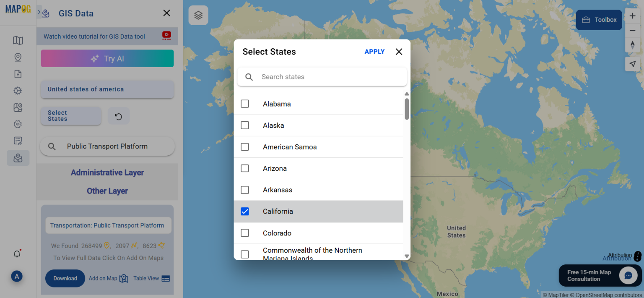Check the Alabama checkbox
Image resolution: width=644 pixels, height=298 pixels.
(x=245, y=104)
